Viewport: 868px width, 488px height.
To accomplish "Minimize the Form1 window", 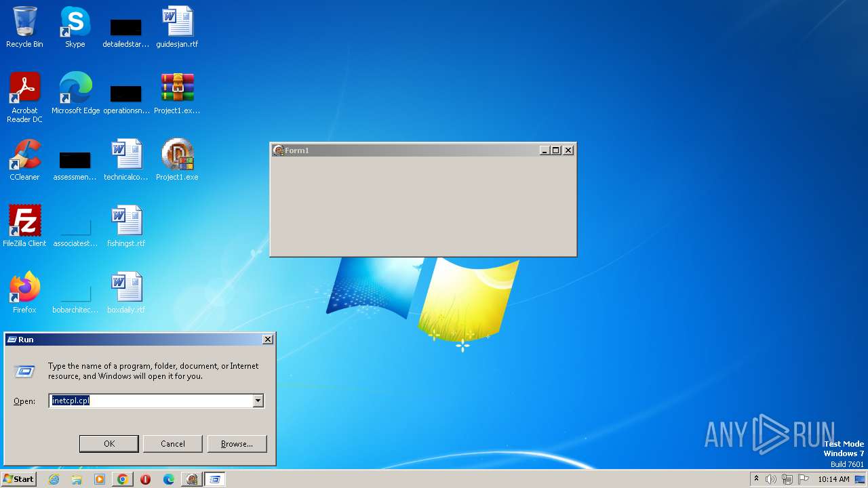I will [544, 150].
